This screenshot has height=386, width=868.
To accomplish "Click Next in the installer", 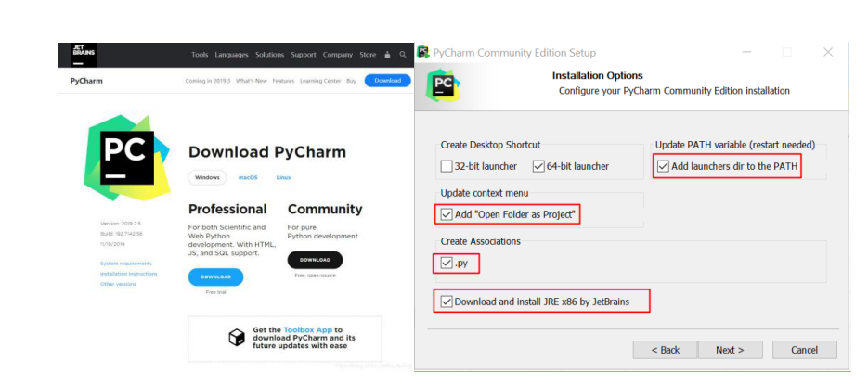I will point(731,350).
